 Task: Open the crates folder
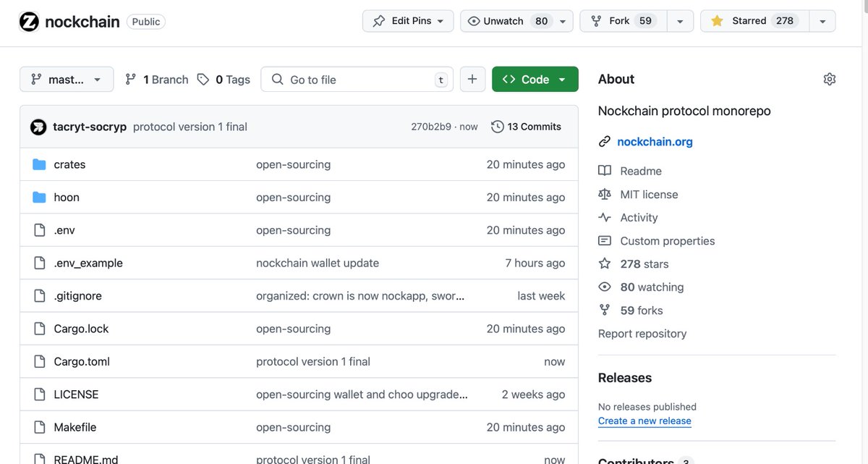pos(69,164)
